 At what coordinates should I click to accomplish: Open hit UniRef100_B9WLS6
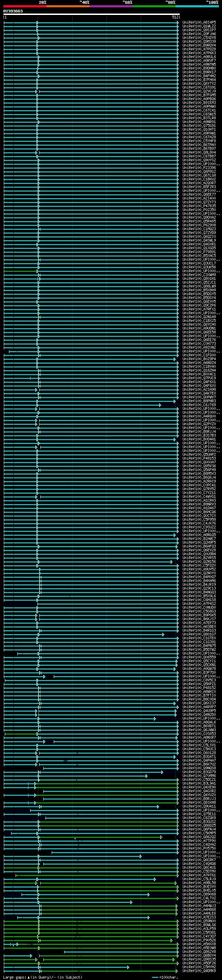point(199,924)
